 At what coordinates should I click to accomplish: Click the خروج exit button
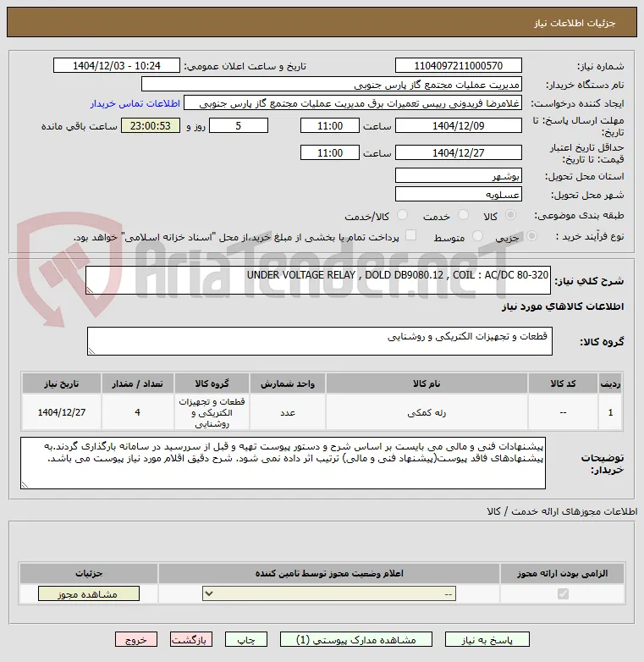pos(136,640)
